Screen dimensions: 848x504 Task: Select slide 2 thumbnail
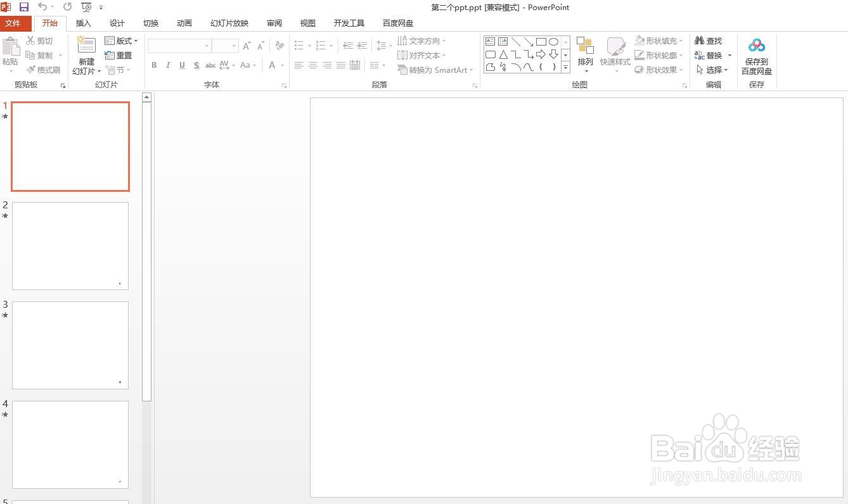pyautogui.click(x=70, y=246)
